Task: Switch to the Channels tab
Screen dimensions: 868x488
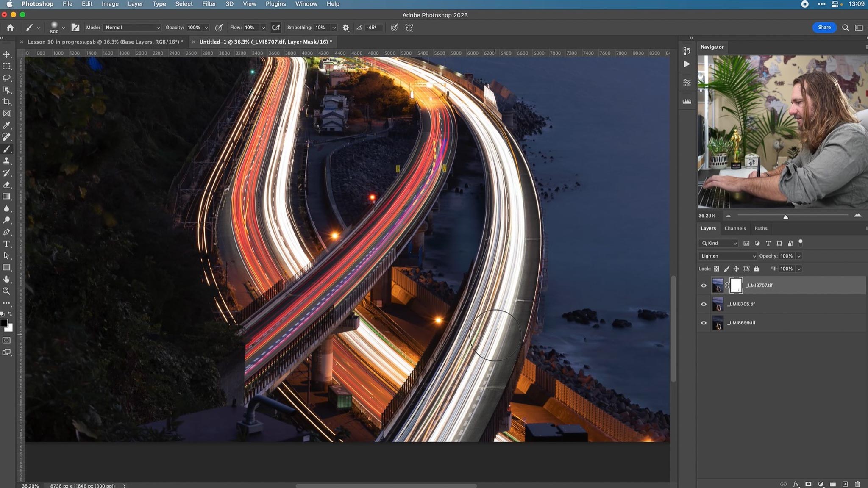Action: coord(735,228)
